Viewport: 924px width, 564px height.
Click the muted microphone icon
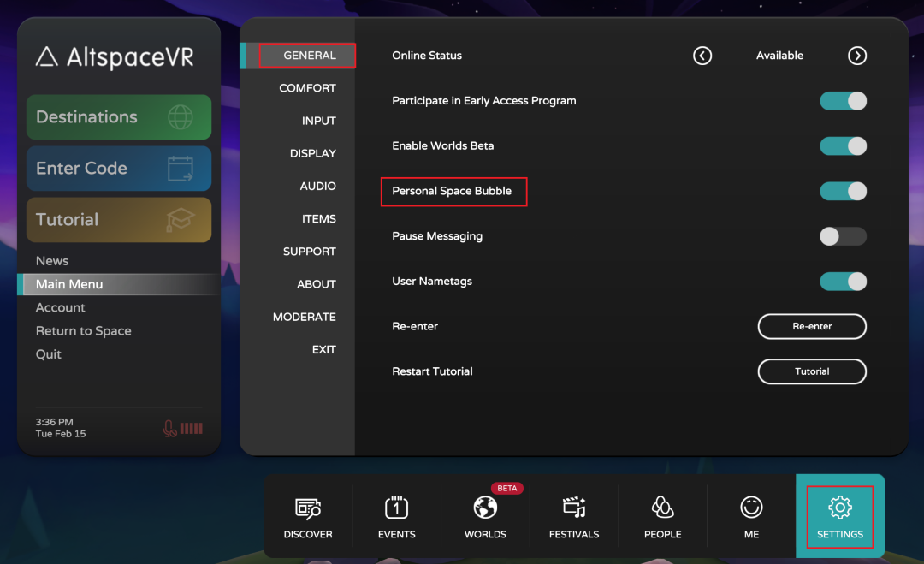click(169, 429)
